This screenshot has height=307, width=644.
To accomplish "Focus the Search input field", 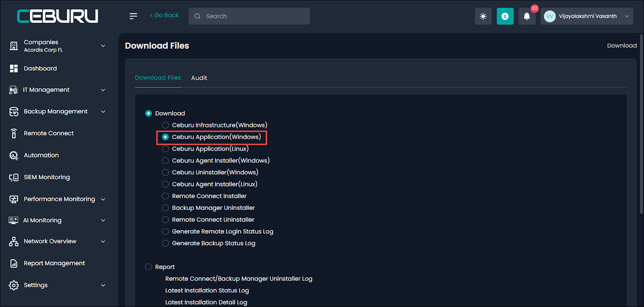I will (249, 16).
